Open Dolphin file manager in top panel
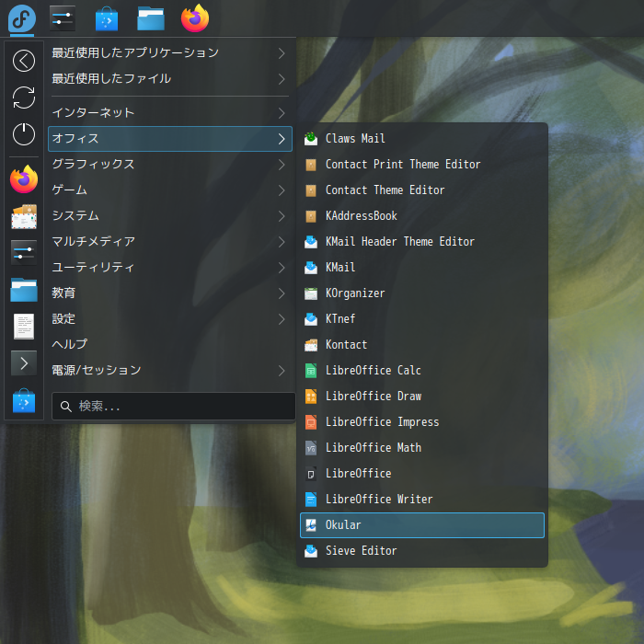Viewport: 644px width, 644px height. [x=151, y=19]
